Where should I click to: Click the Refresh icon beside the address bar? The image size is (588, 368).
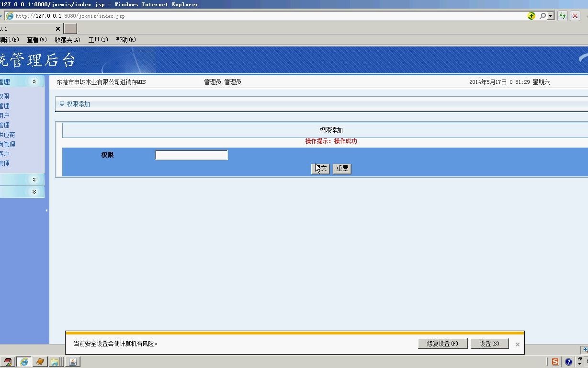[562, 15]
